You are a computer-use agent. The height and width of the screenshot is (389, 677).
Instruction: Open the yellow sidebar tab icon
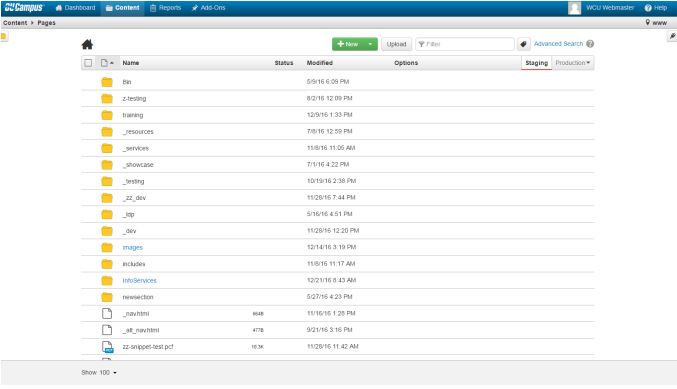click(x=3, y=36)
